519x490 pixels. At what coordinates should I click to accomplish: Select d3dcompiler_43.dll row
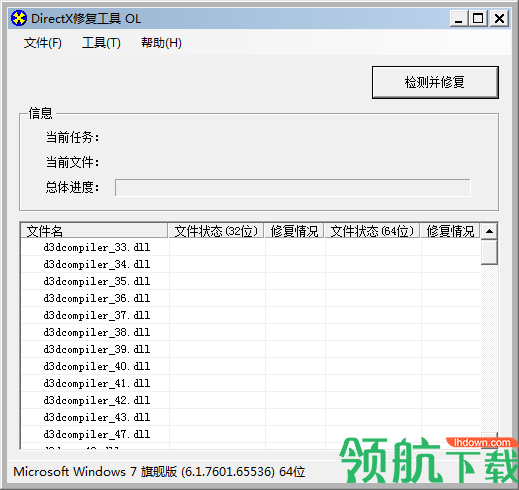pos(251,417)
